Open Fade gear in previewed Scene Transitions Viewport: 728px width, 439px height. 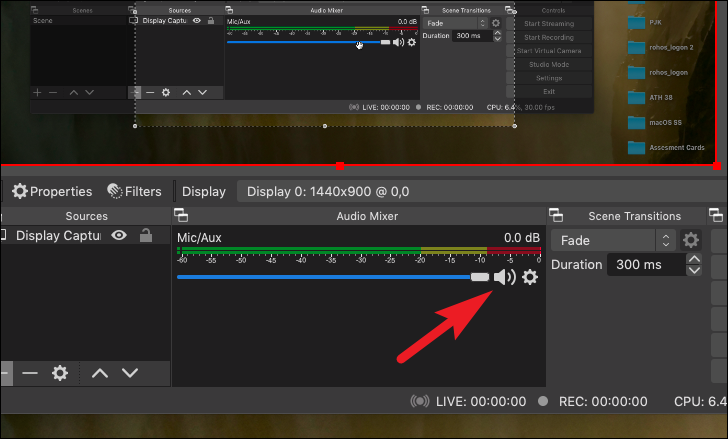click(496, 23)
